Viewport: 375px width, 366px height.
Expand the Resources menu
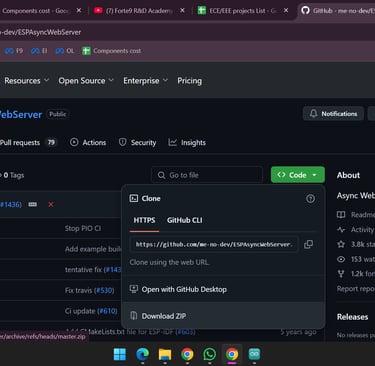(x=27, y=81)
